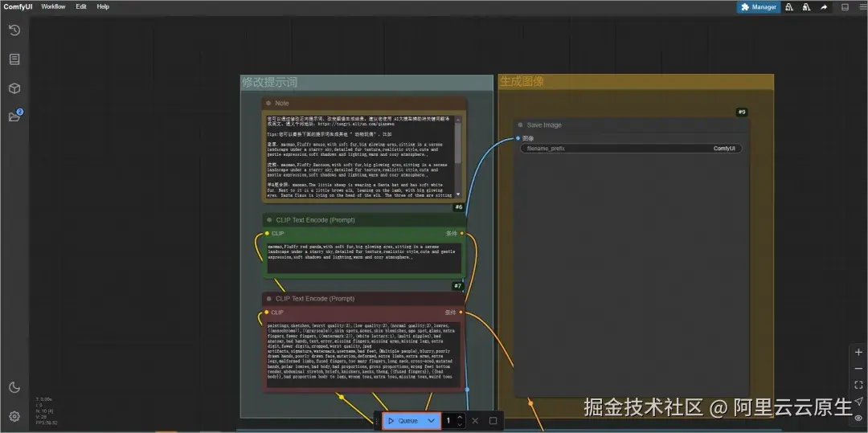Click inside the Note text area
Image resolution: width=868 pixels, height=433 pixels.
click(x=360, y=157)
